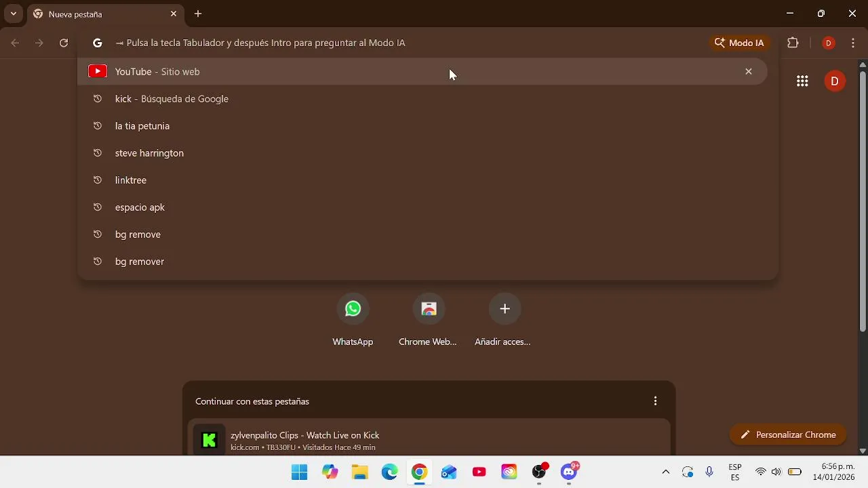
Task: Click microphone icon in system tray
Action: coord(709,472)
